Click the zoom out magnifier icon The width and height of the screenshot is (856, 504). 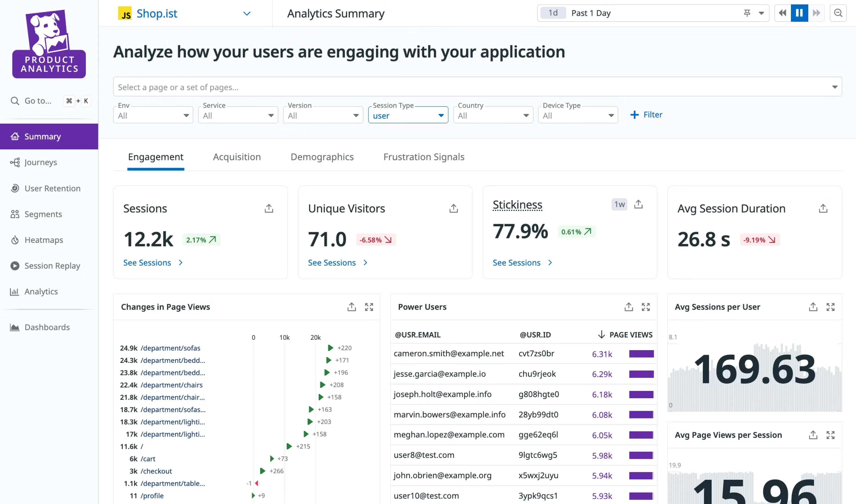(838, 13)
